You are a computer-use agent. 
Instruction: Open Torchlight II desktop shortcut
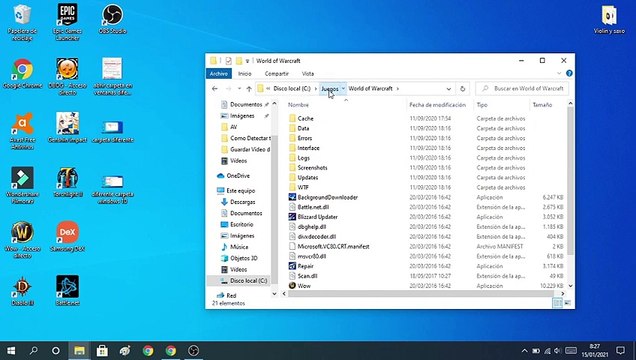click(67, 182)
